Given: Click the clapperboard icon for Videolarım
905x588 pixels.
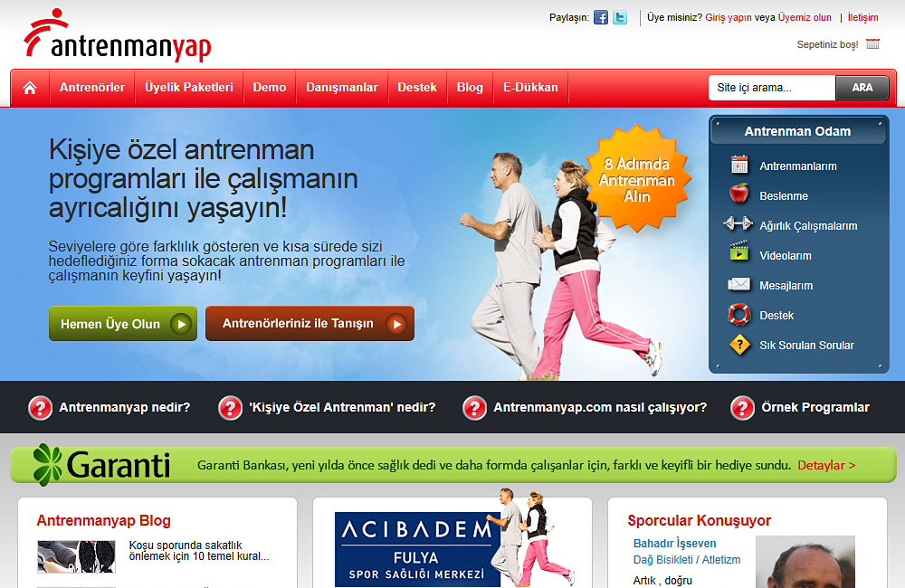Looking at the screenshot, I should (738, 251).
